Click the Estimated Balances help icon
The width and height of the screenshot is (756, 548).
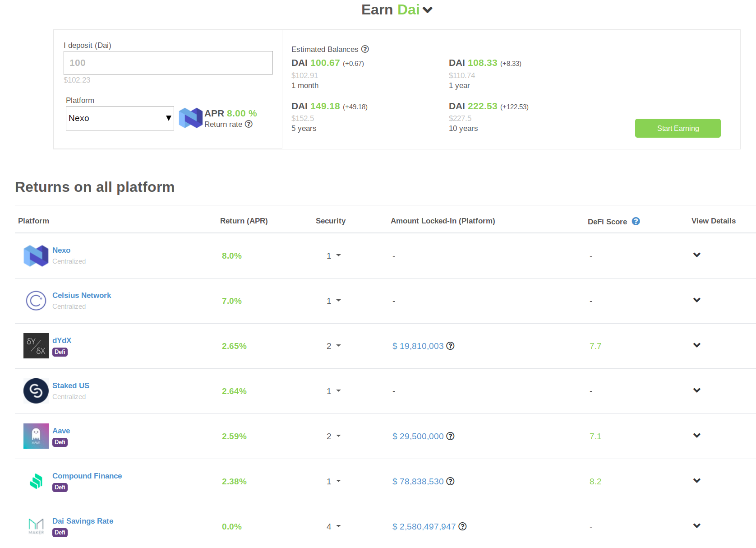click(x=365, y=49)
